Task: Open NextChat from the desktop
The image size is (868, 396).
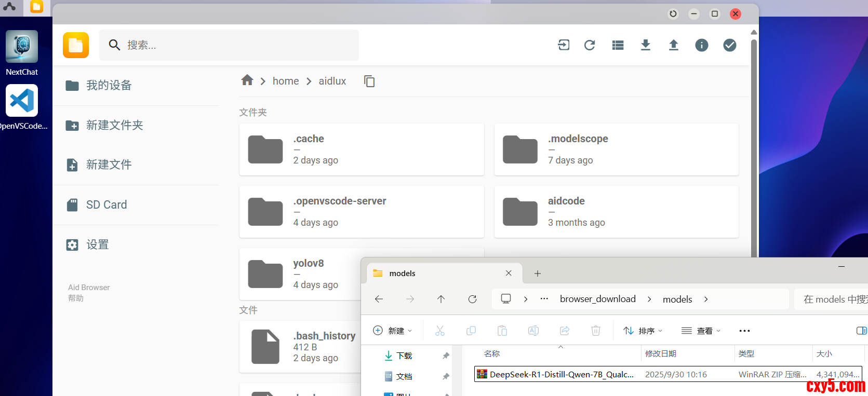Action: tap(22, 53)
